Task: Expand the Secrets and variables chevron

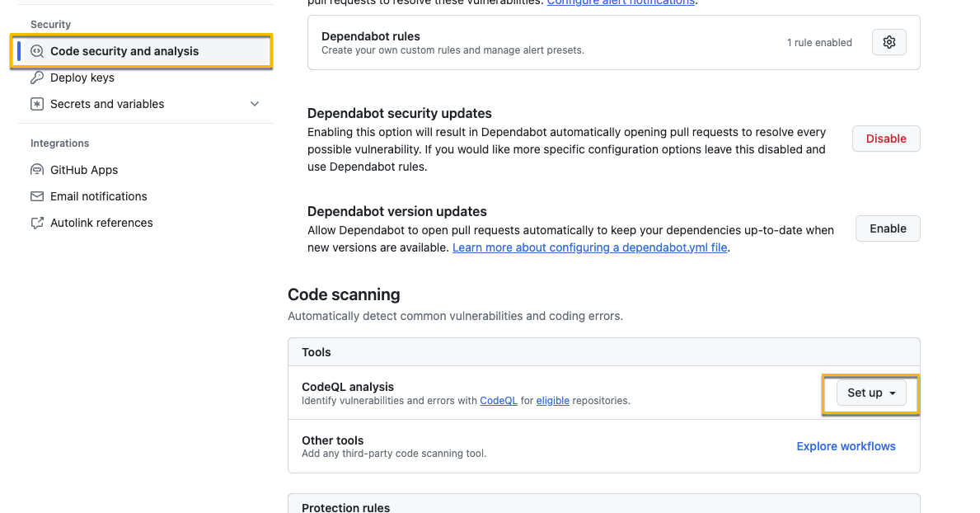Action: point(255,104)
